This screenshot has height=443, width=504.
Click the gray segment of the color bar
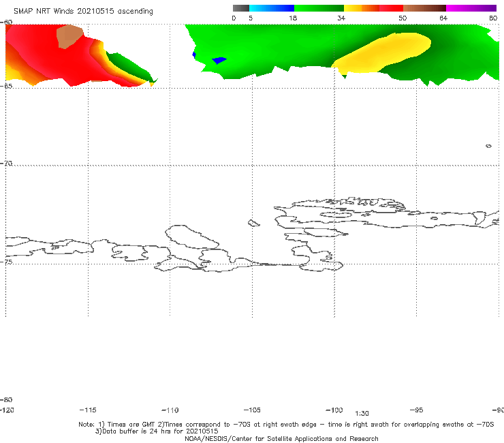(x=241, y=8)
